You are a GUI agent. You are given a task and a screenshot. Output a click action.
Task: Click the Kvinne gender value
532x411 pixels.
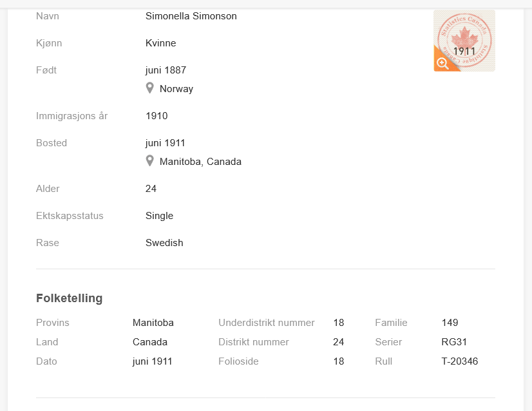(161, 43)
